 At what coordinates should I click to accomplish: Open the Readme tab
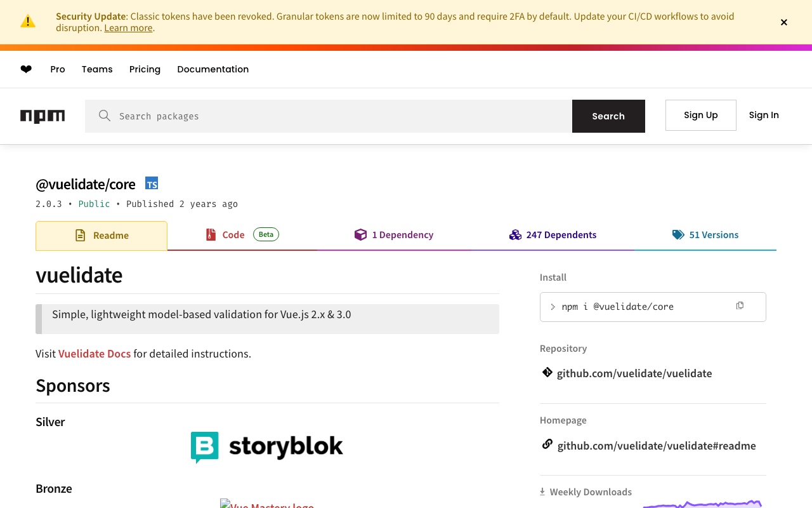click(101, 236)
